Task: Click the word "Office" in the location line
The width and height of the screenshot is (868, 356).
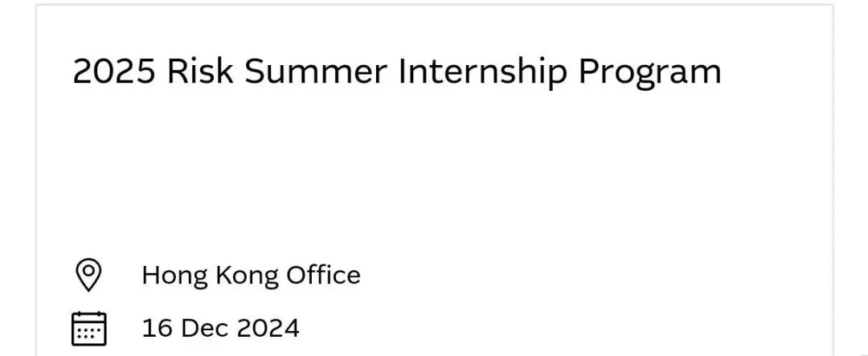Action: tap(325, 276)
